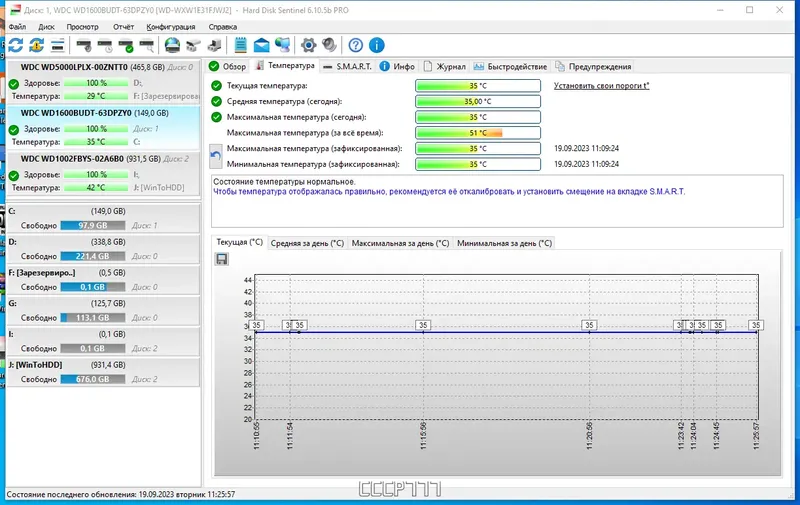The height and width of the screenshot is (505, 800).
Task: Open the Предупреждения tab
Action: coord(593,66)
